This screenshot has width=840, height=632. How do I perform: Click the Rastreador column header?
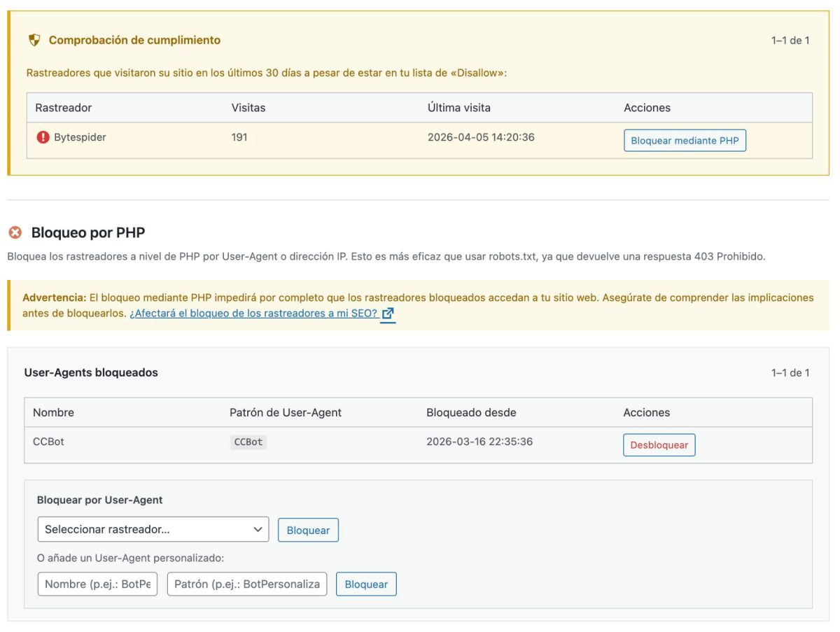pos(64,108)
